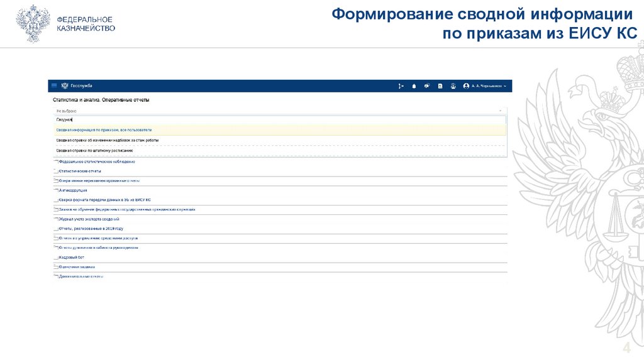This screenshot has width=644, height=362.
Task: Click the user avatar icon
Action: 466,86
